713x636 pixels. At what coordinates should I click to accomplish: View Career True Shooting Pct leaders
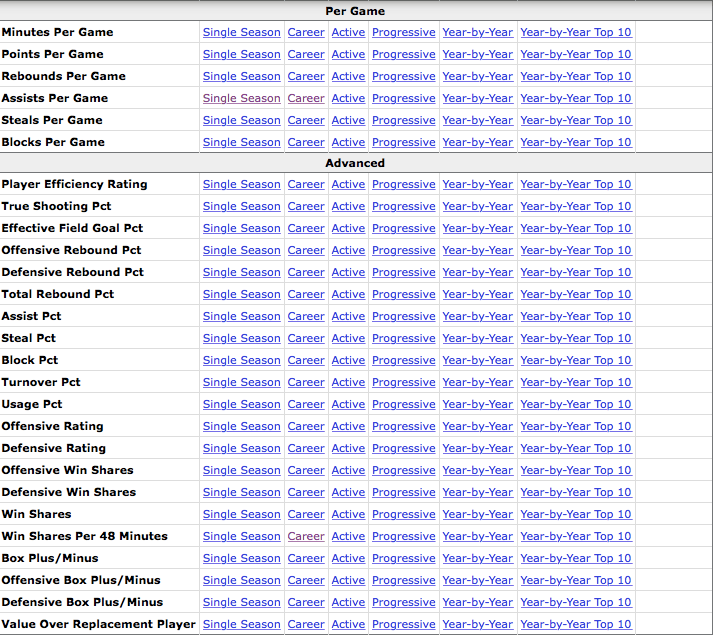[x=306, y=206]
